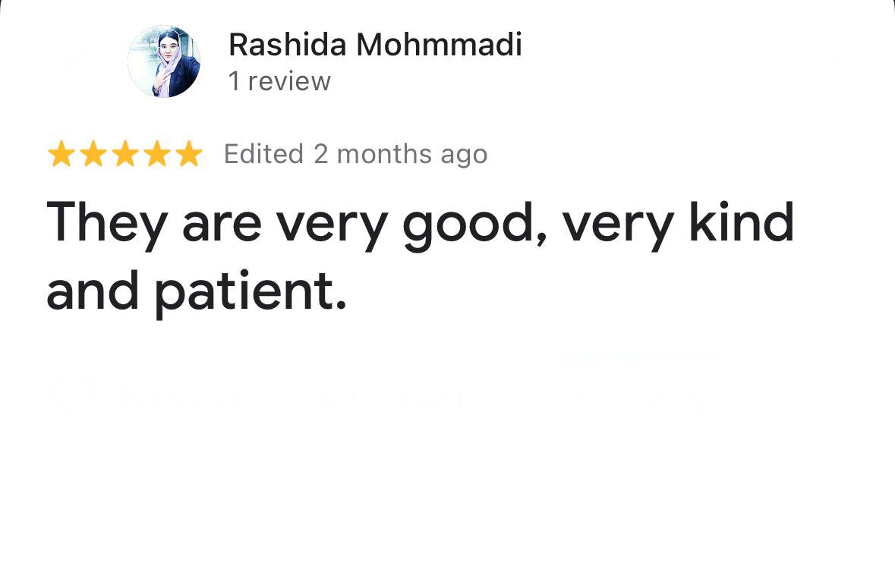Click the "1 review" count text
This screenshot has width=895, height=588.
[x=279, y=81]
